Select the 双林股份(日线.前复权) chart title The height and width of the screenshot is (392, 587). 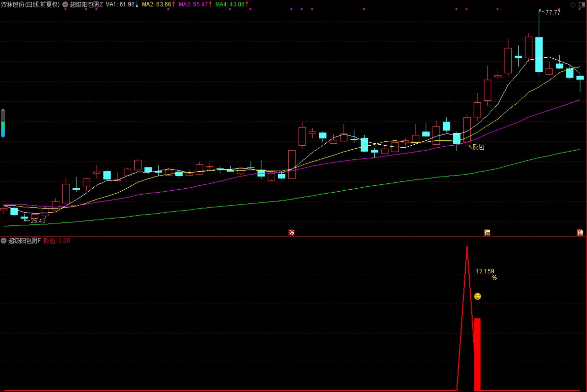coord(30,5)
